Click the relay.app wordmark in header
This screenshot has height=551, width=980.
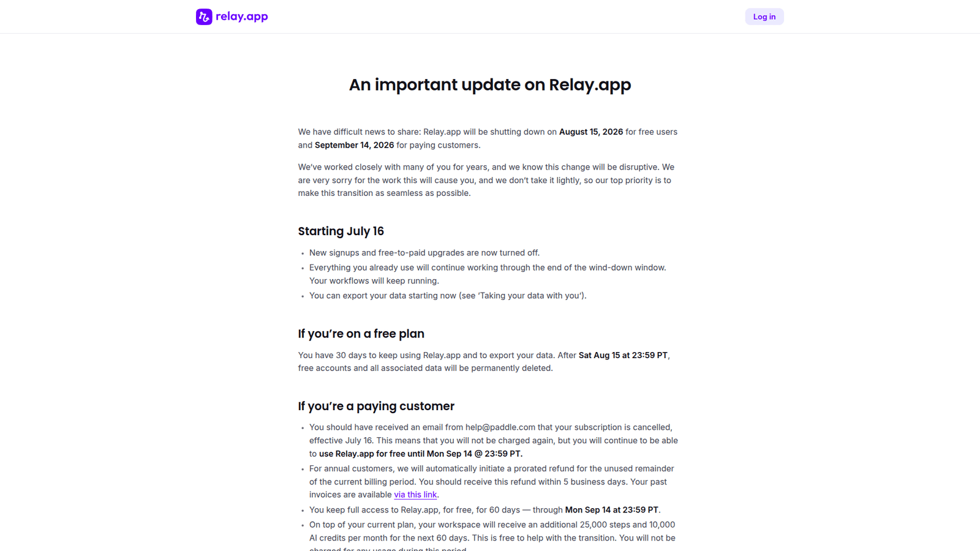click(242, 17)
